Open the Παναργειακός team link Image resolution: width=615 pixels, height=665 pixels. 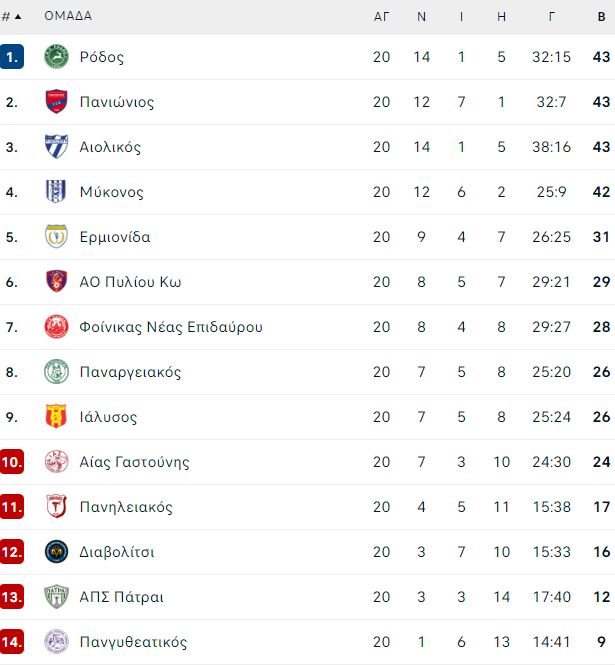130,372
